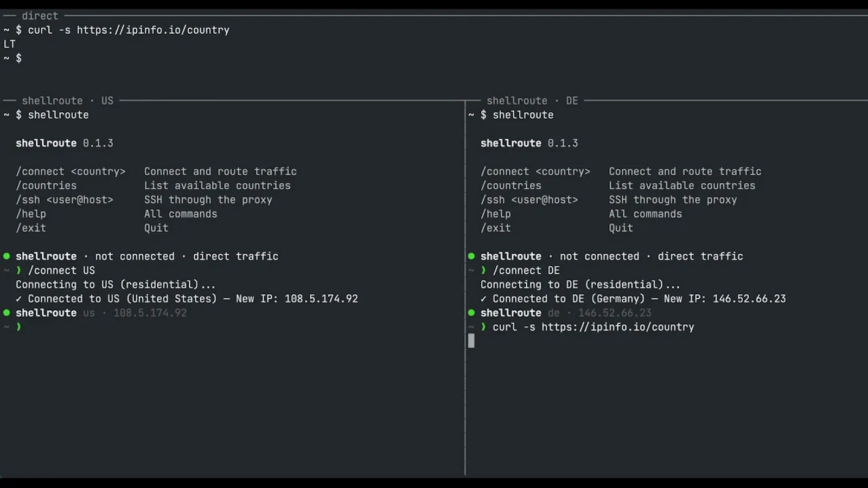
Task: Click the 'shellroute · DE' pane title
Action: [x=532, y=100]
